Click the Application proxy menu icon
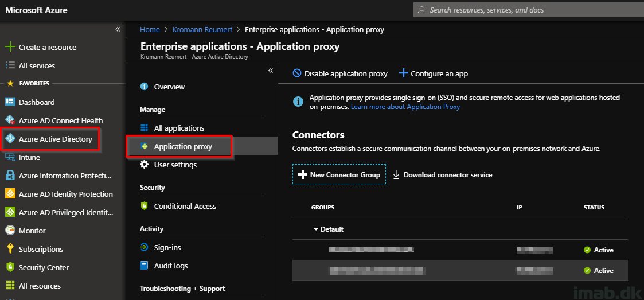Screen dimensions: 644x300 144,146
